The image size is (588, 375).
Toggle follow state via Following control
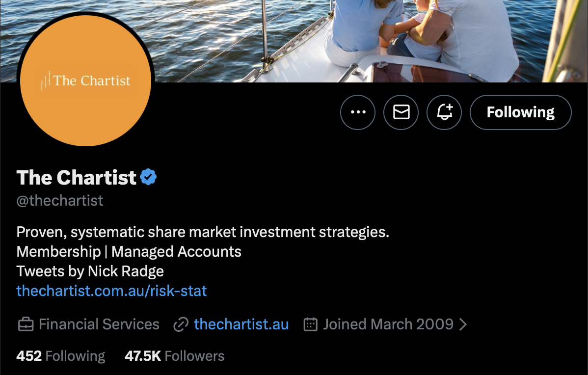pos(520,112)
